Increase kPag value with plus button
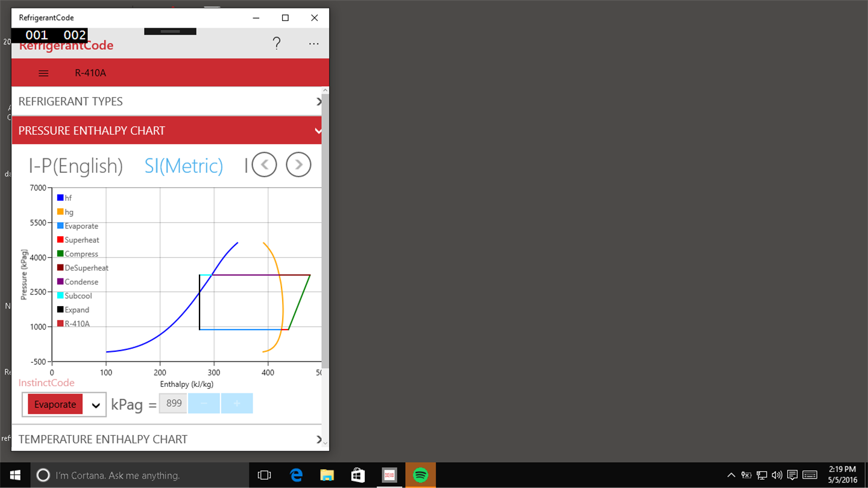 click(x=237, y=403)
